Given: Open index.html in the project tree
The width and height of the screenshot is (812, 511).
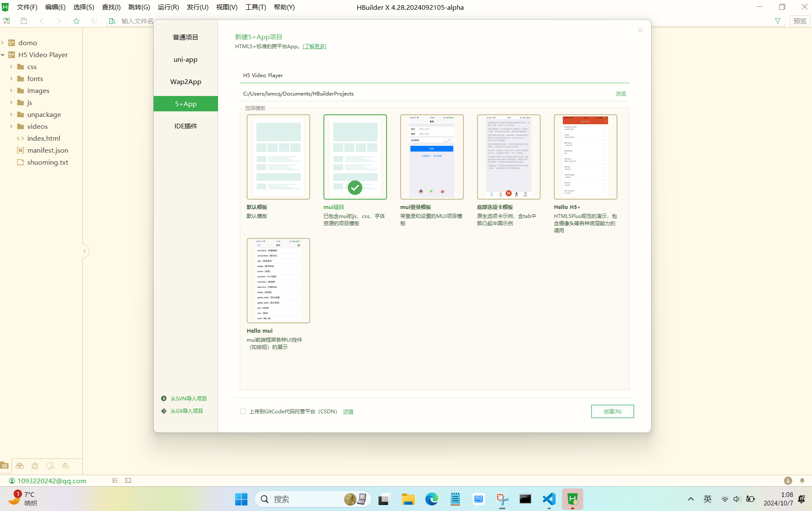Looking at the screenshot, I should click(x=44, y=139).
